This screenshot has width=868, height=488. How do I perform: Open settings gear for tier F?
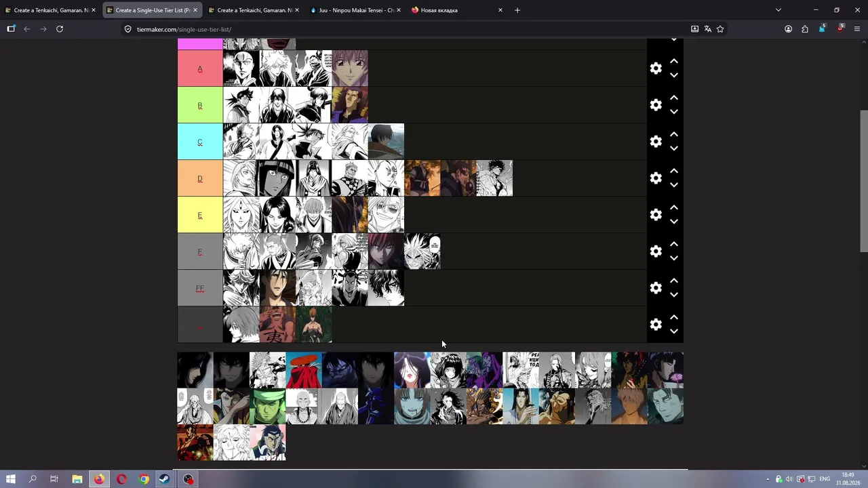(x=656, y=251)
